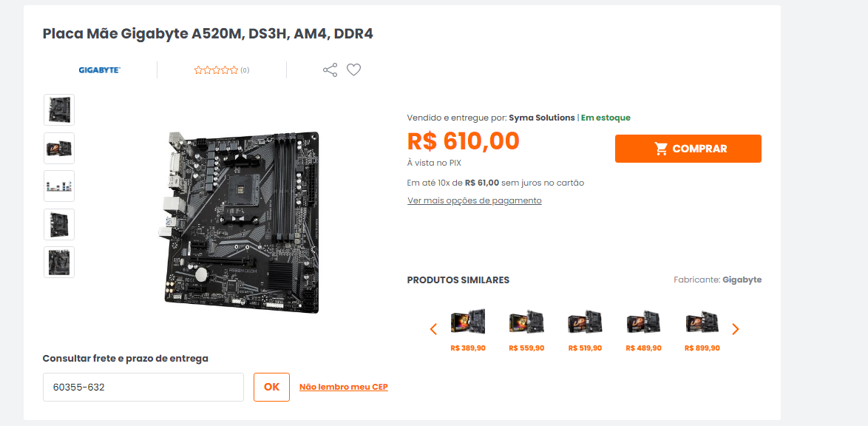Show previous similar products with left arrow
Image resolution: width=868 pixels, height=426 pixels.
(x=433, y=329)
